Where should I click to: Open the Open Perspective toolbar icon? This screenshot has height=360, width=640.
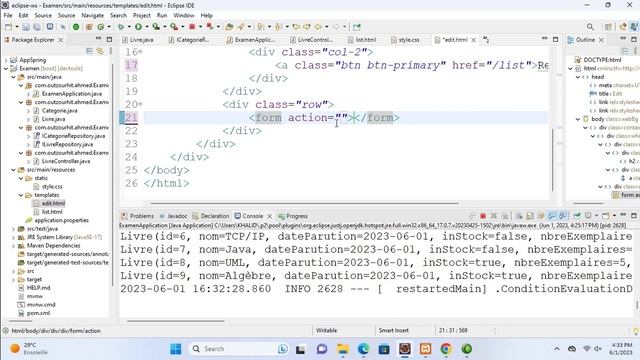[608, 27]
